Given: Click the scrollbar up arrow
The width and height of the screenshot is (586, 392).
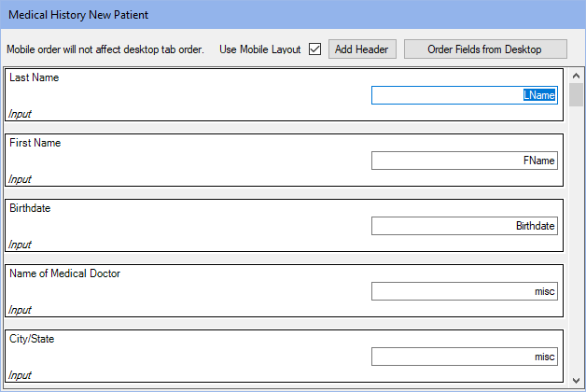Looking at the screenshot, I should click(x=576, y=75).
